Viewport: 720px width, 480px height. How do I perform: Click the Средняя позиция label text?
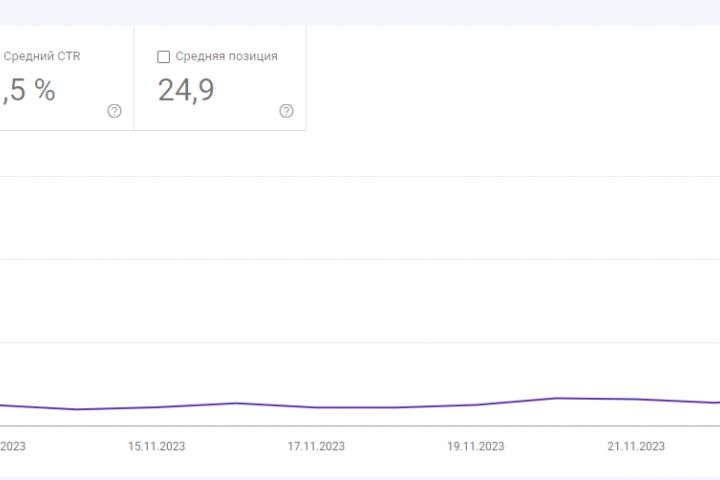click(226, 57)
